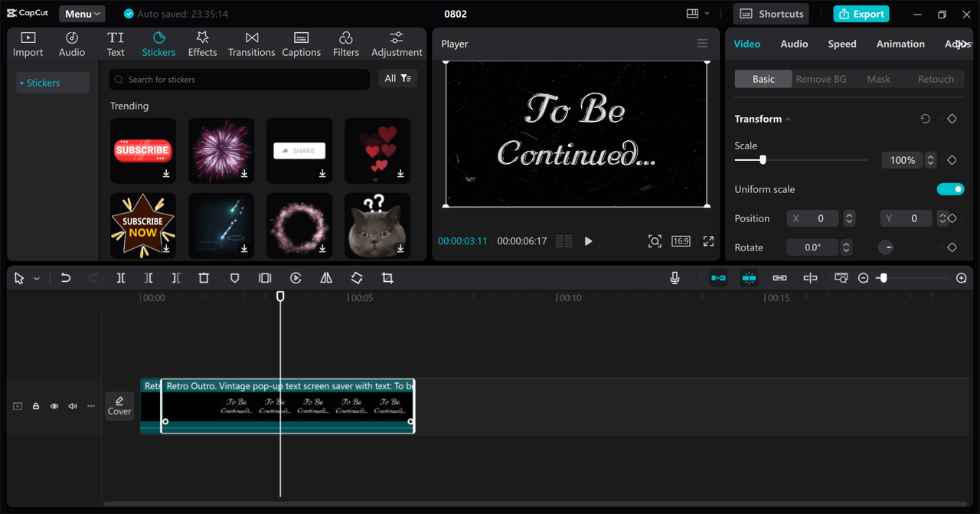Click the Export button

[x=861, y=14]
